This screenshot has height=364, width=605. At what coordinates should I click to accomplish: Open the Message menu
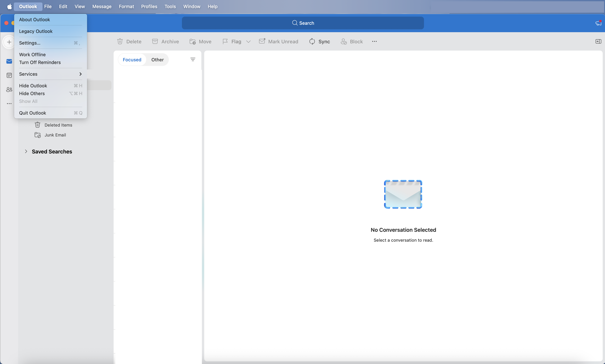(x=102, y=7)
